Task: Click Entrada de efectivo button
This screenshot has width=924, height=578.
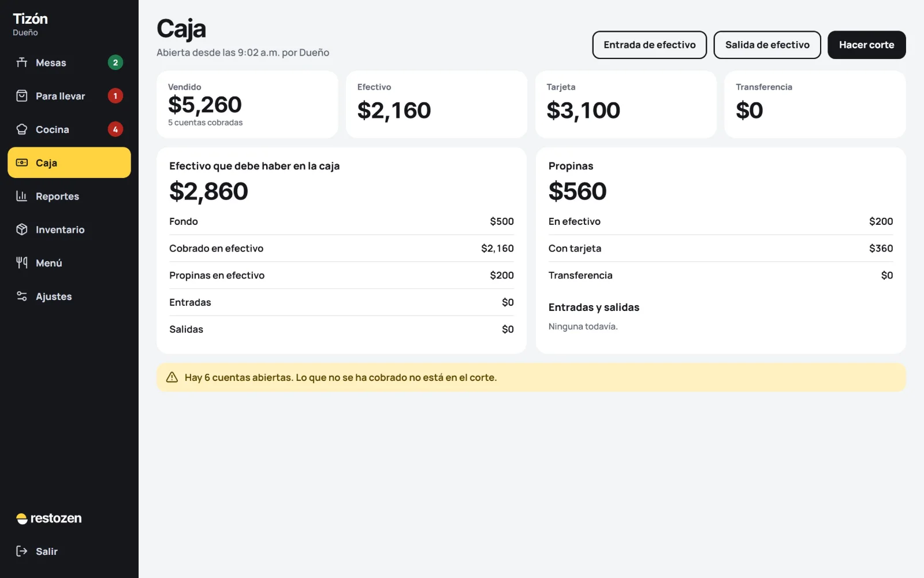Action: (x=650, y=45)
